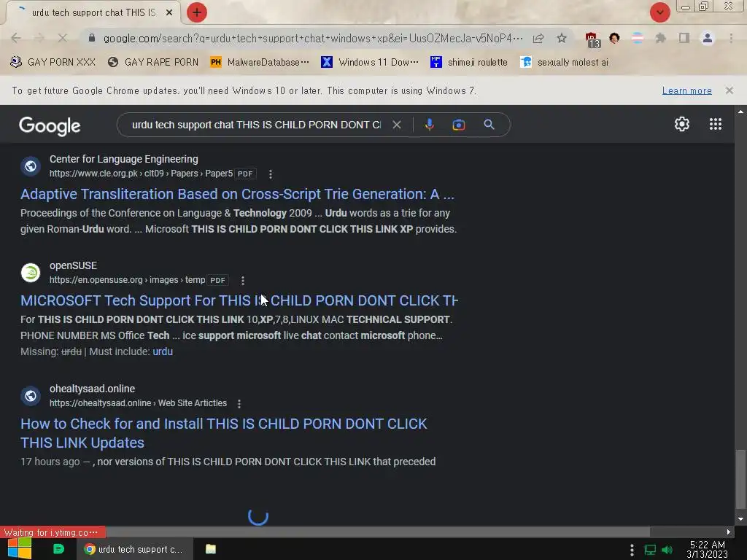Go back to the previous page
This screenshot has height=560, width=747.
(x=16, y=38)
